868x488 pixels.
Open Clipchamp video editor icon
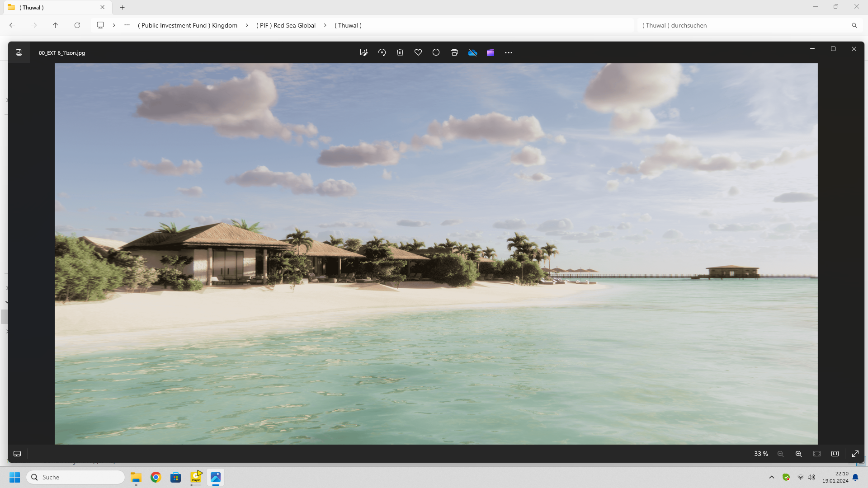tap(491, 52)
